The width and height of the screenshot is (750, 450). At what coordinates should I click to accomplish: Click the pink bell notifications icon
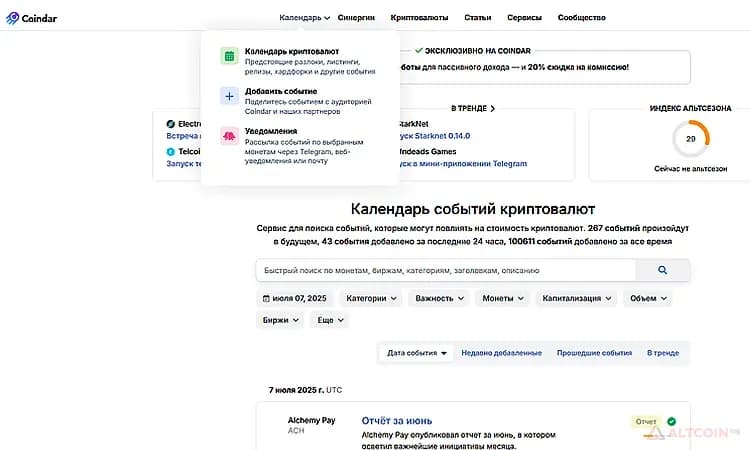pyautogui.click(x=230, y=136)
